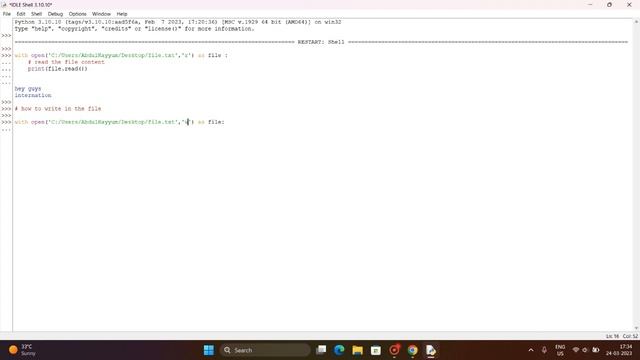This screenshot has width=640, height=360.
Task: Click the last 'with open' line with 'w' mode
Action: click(119, 122)
